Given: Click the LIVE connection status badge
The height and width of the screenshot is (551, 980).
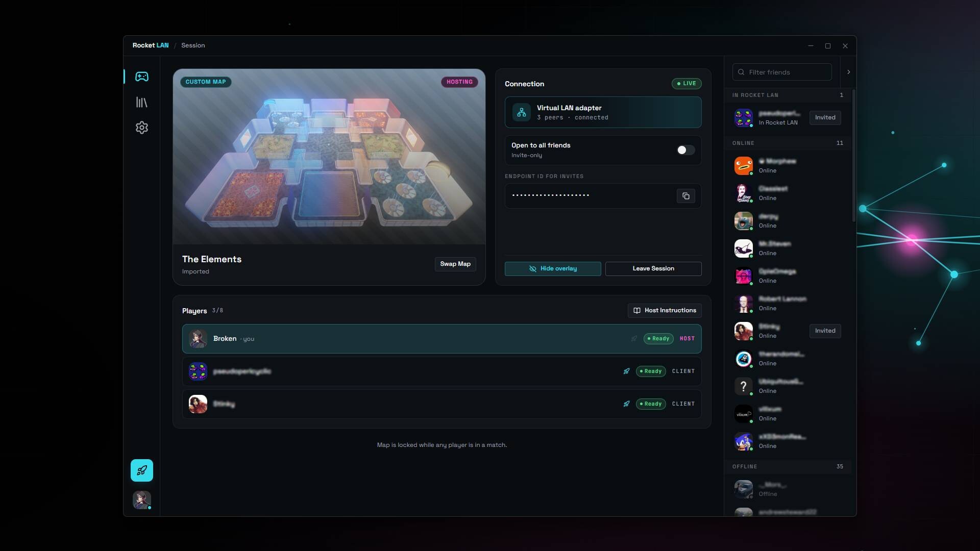Looking at the screenshot, I should click(x=687, y=84).
